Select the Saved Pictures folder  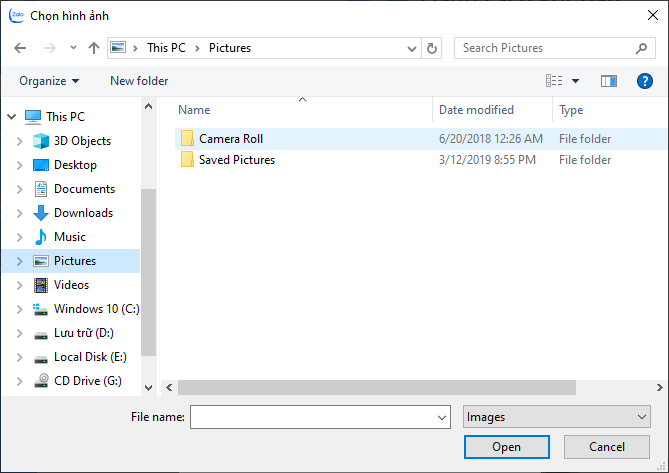coord(236,160)
